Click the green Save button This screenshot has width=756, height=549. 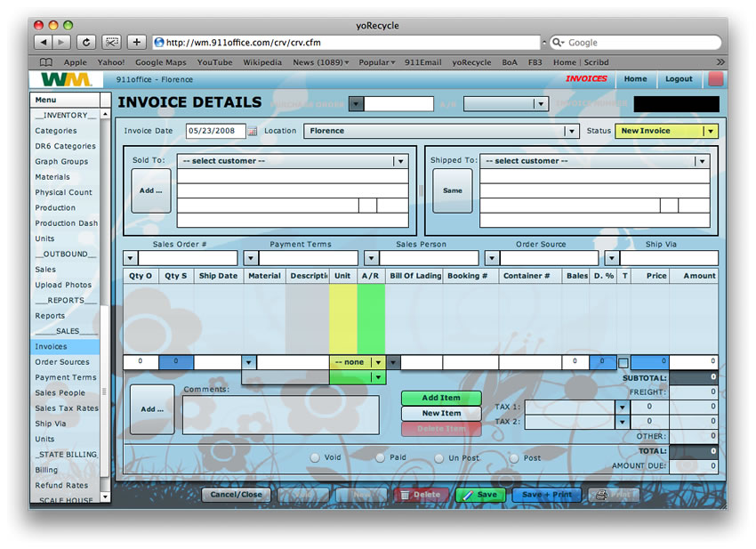click(479, 495)
